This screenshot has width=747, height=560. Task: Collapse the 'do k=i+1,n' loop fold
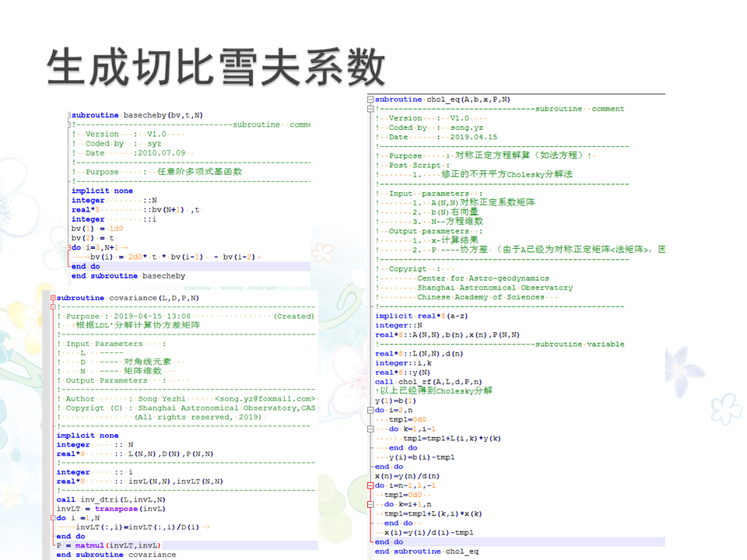370,504
